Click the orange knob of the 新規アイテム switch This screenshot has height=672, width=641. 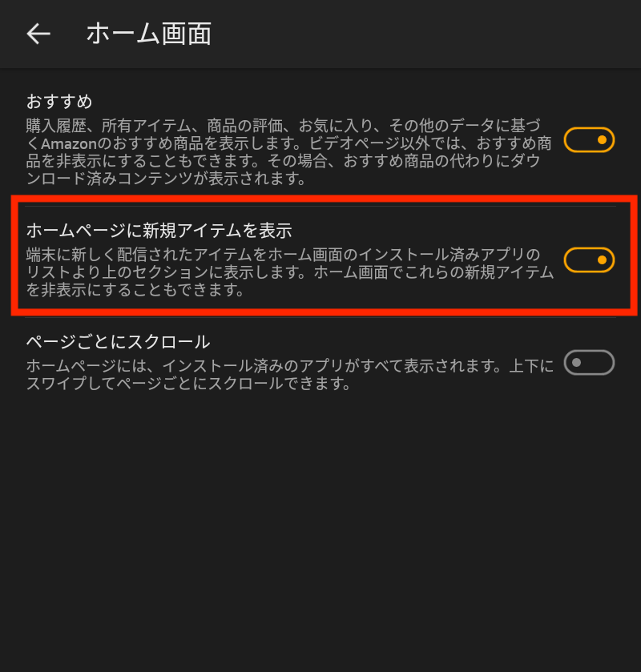pos(602,260)
